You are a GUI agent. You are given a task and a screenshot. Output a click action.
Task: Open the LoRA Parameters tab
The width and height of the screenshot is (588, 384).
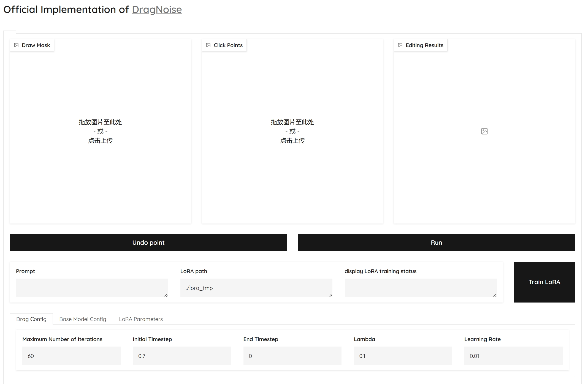tap(141, 319)
